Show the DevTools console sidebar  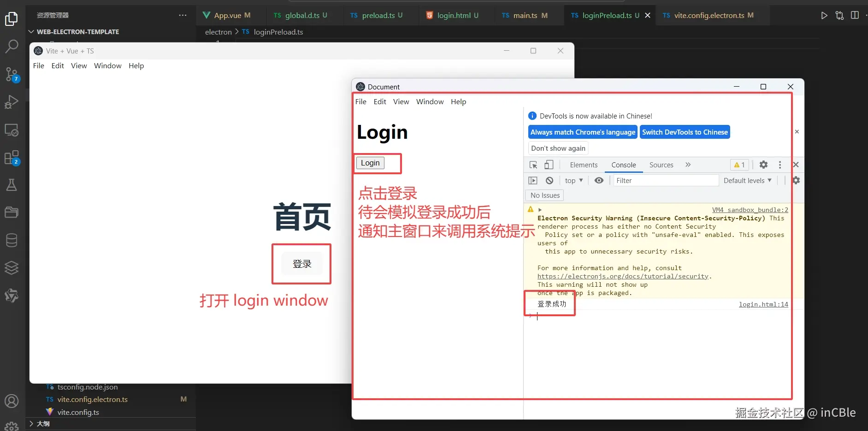pyautogui.click(x=533, y=181)
